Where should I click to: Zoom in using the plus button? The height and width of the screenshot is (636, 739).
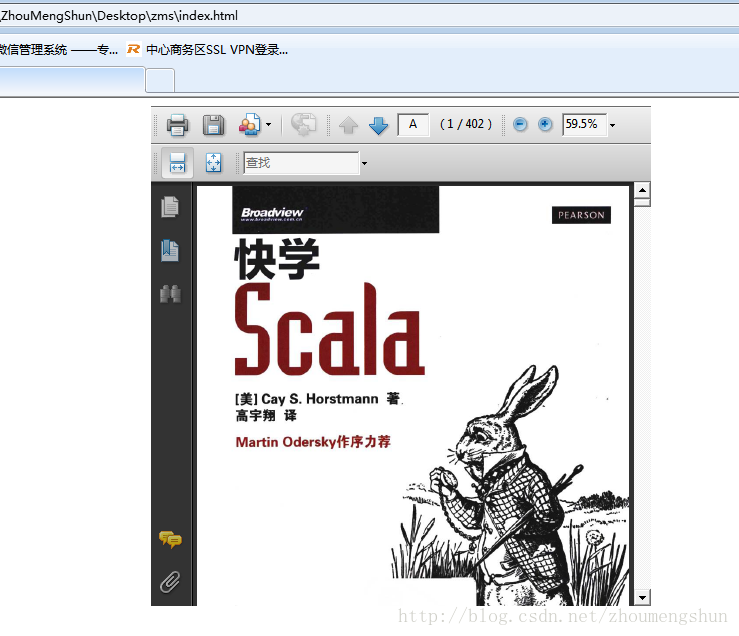tap(545, 124)
